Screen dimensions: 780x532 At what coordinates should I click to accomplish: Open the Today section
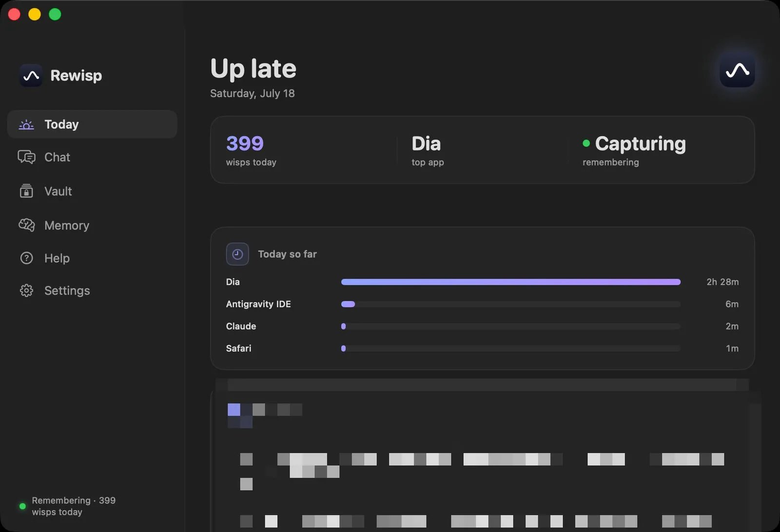coord(92,124)
